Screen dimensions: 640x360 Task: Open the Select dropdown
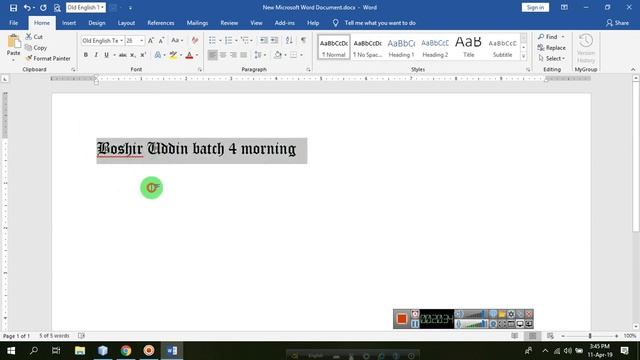[552, 58]
